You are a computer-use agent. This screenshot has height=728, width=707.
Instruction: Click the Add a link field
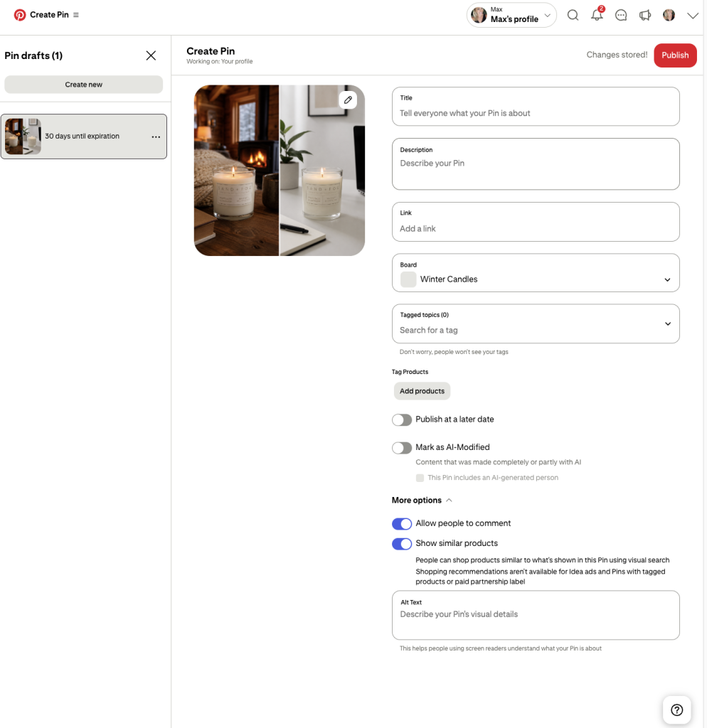click(536, 222)
